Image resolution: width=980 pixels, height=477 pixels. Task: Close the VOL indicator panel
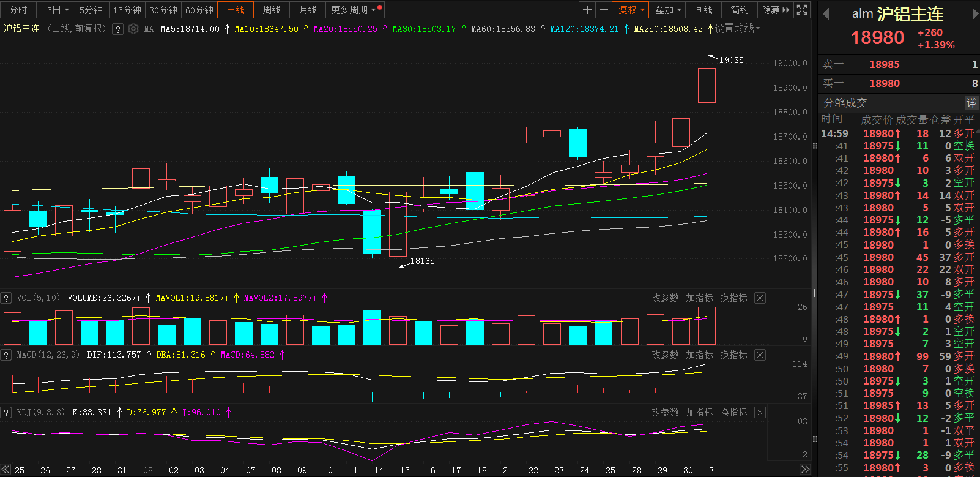click(x=760, y=298)
